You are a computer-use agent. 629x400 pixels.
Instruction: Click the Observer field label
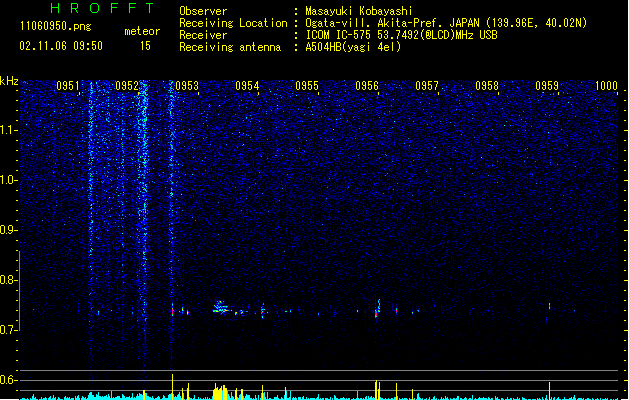pyautogui.click(x=203, y=11)
